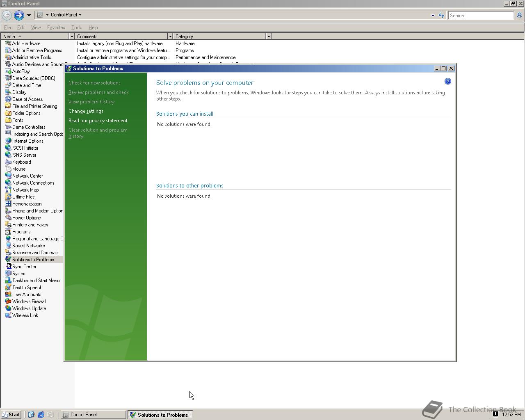Click the Back navigation button
The height and width of the screenshot is (420, 525).
coord(7,15)
